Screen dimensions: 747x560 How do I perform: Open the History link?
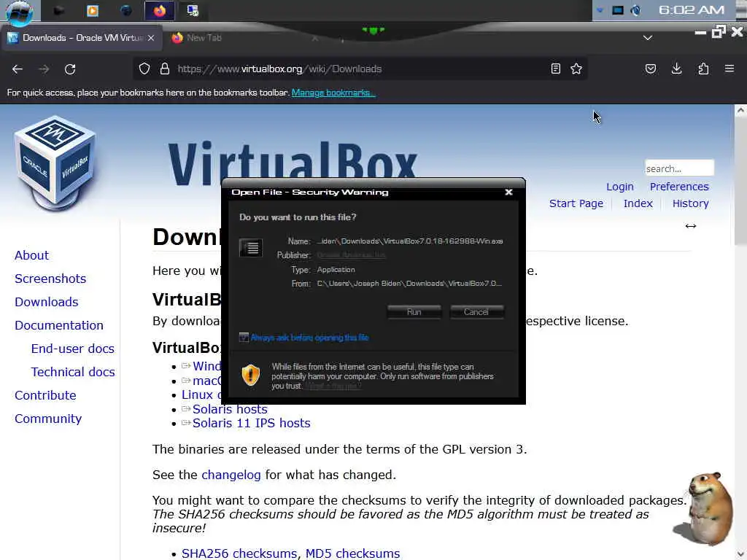[x=690, y=203]
